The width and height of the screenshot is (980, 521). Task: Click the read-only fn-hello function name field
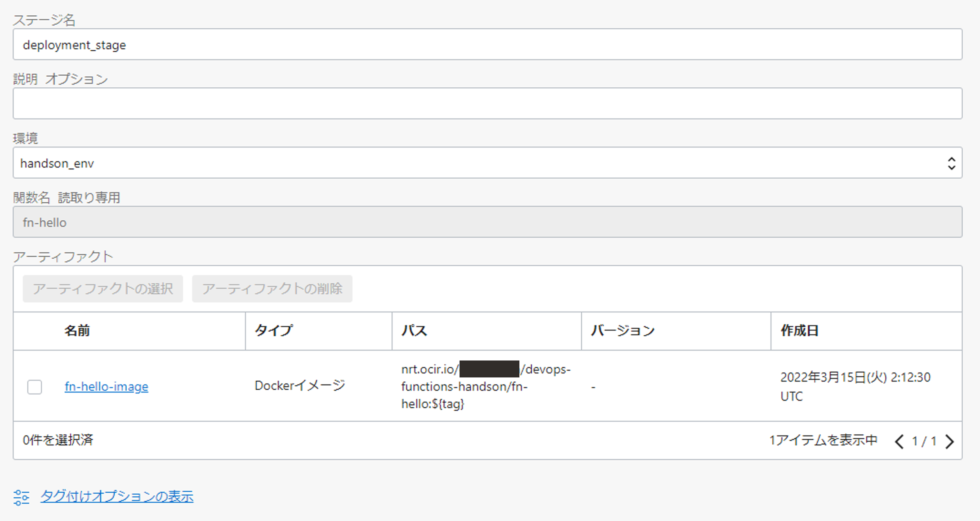487,222
